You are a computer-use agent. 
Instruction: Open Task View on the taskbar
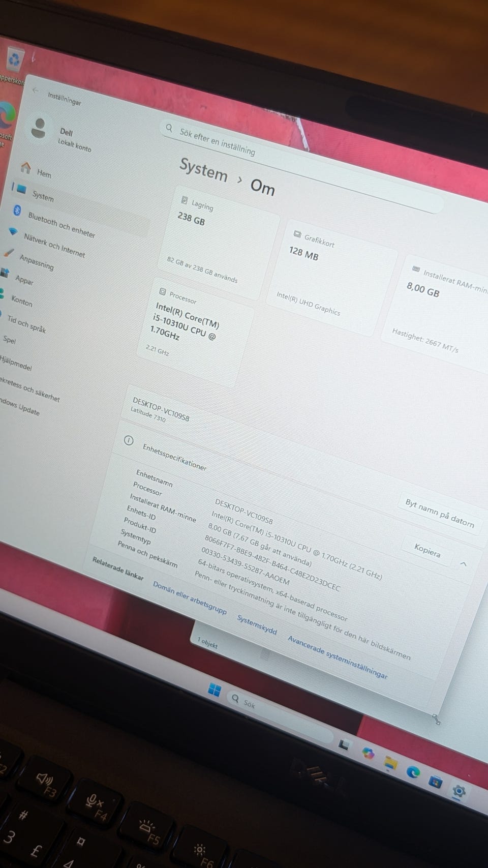344,744
